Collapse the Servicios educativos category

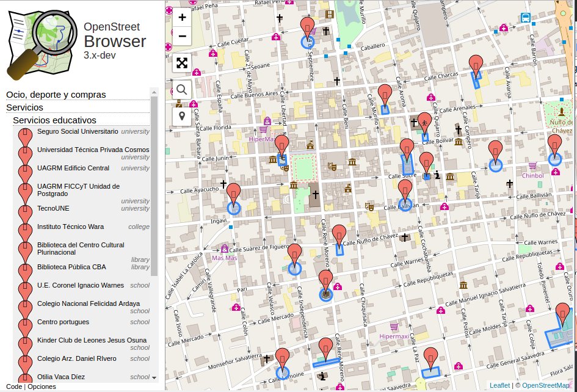point(54,120)
